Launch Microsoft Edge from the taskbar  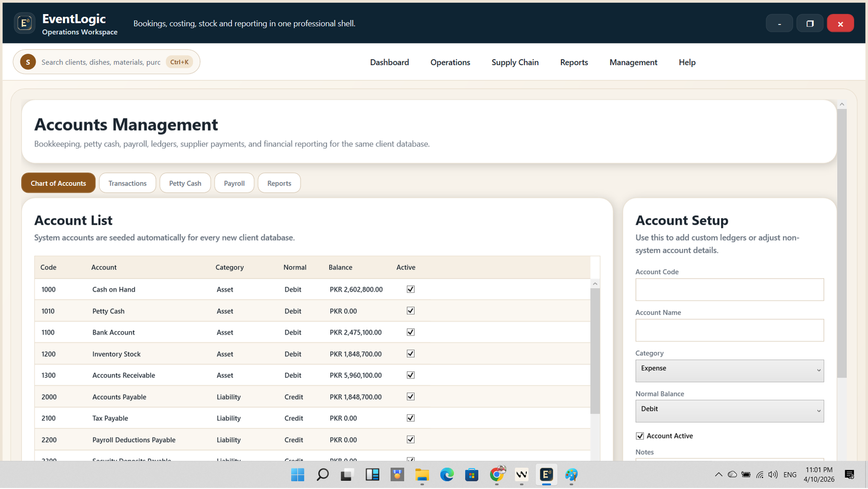point(446,475)
